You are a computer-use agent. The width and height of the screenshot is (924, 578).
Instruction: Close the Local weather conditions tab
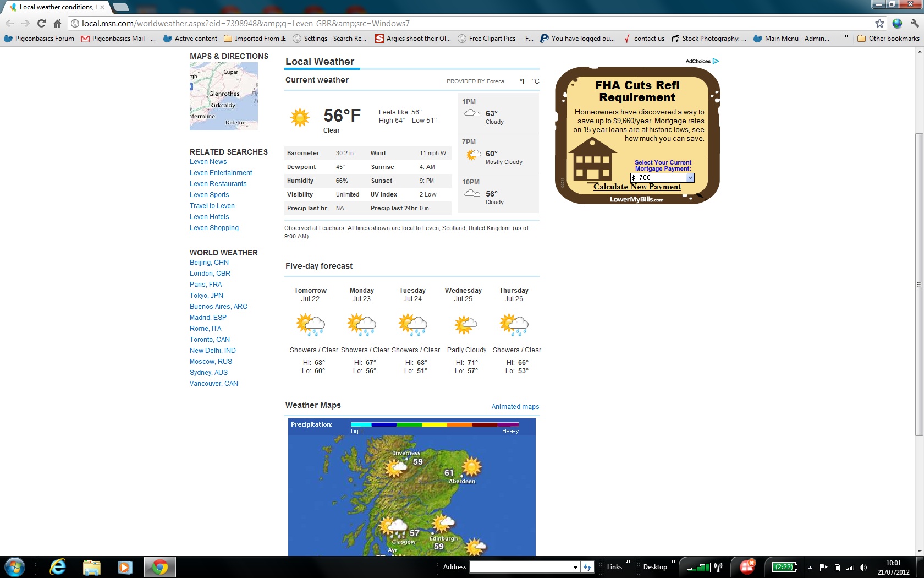pyautogui.click(x=102, y=7)
